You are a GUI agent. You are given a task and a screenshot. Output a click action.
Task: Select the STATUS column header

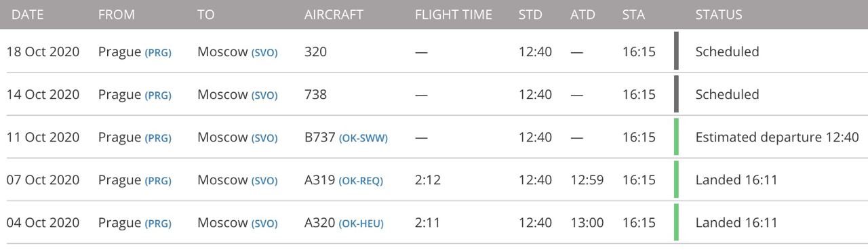719,14
